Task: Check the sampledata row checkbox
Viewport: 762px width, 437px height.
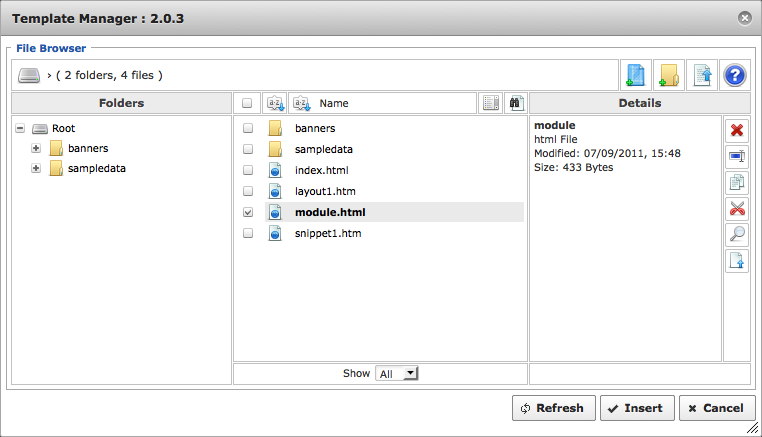Action: (x=248, y=149)
